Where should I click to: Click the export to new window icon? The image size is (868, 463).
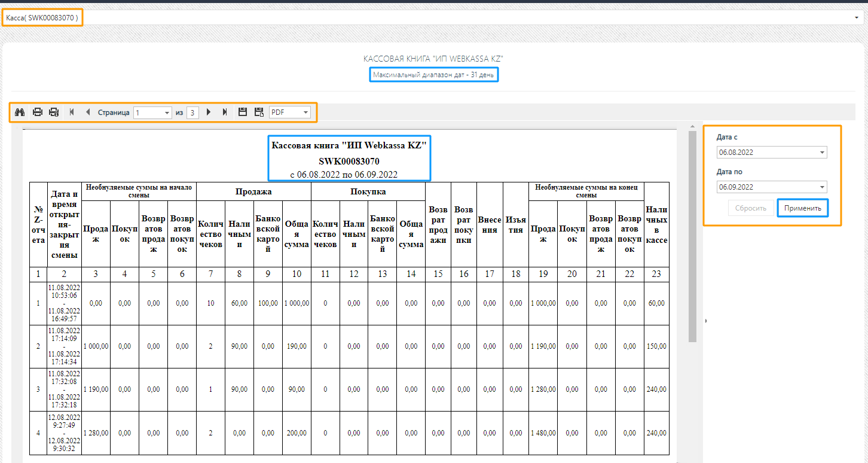click(x=259, y=112)
